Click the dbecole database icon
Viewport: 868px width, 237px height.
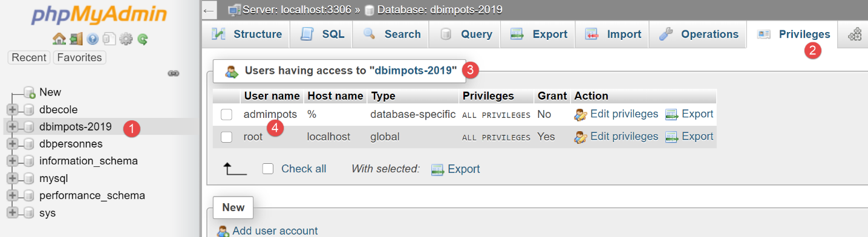28,109
